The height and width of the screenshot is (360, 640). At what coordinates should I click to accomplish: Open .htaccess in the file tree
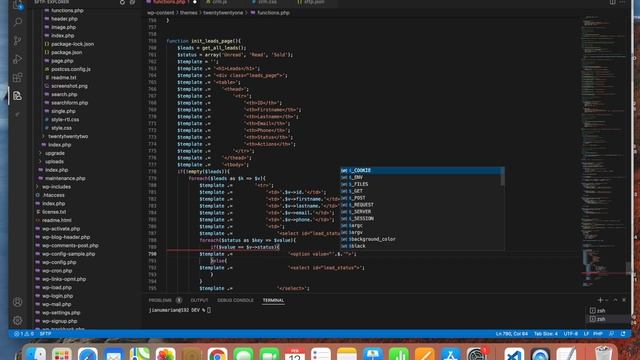[x=53, y=195]
